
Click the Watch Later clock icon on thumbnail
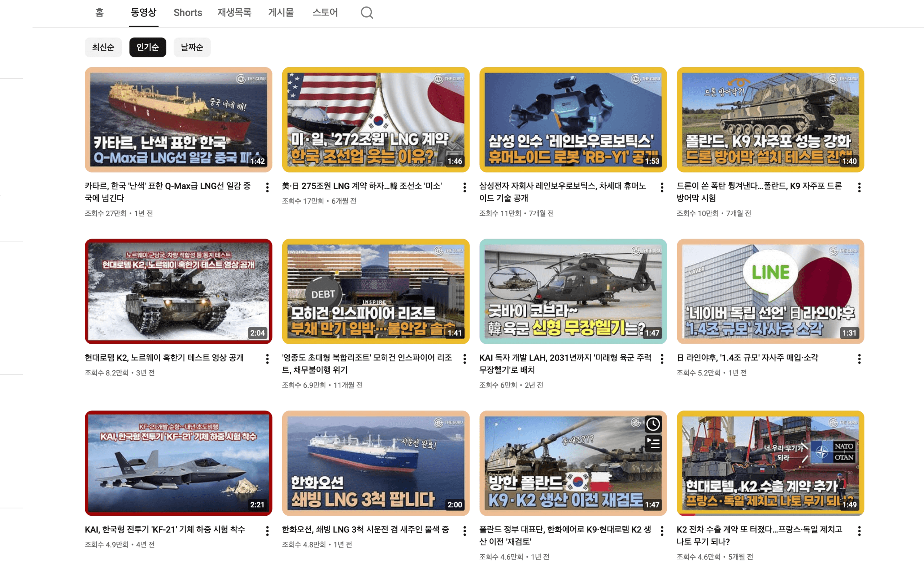tap(653, 424)
